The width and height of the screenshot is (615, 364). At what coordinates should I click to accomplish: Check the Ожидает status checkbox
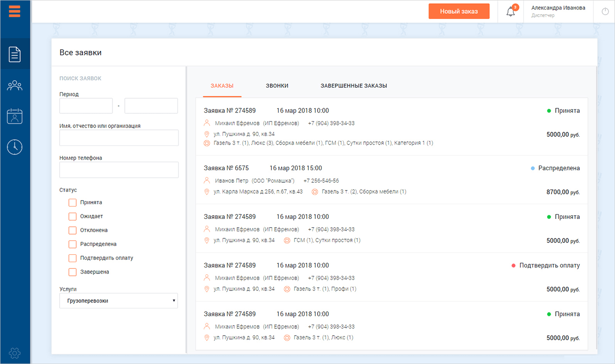[x=73, y=216]
